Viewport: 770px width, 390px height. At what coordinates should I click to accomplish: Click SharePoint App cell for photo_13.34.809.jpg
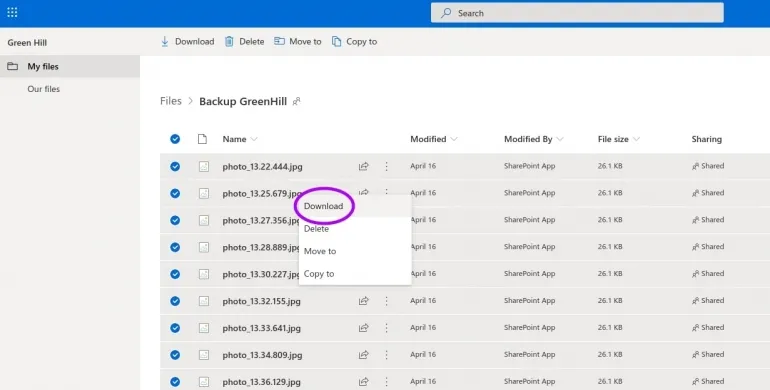coord(529,354)
